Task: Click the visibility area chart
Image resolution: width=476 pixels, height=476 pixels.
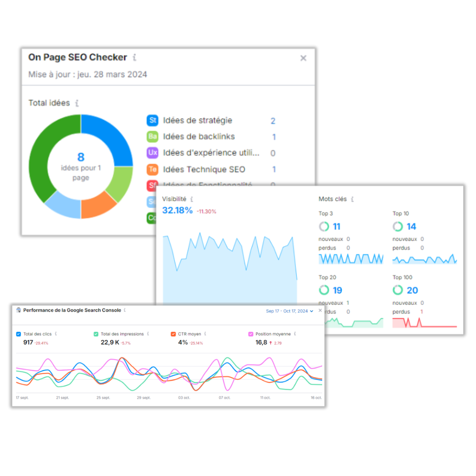Action: (x=230, y=268)
